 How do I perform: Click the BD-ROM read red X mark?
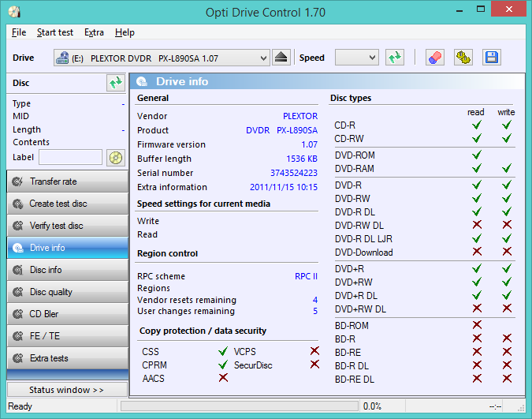pyautogui.click(x=477, y=325)
